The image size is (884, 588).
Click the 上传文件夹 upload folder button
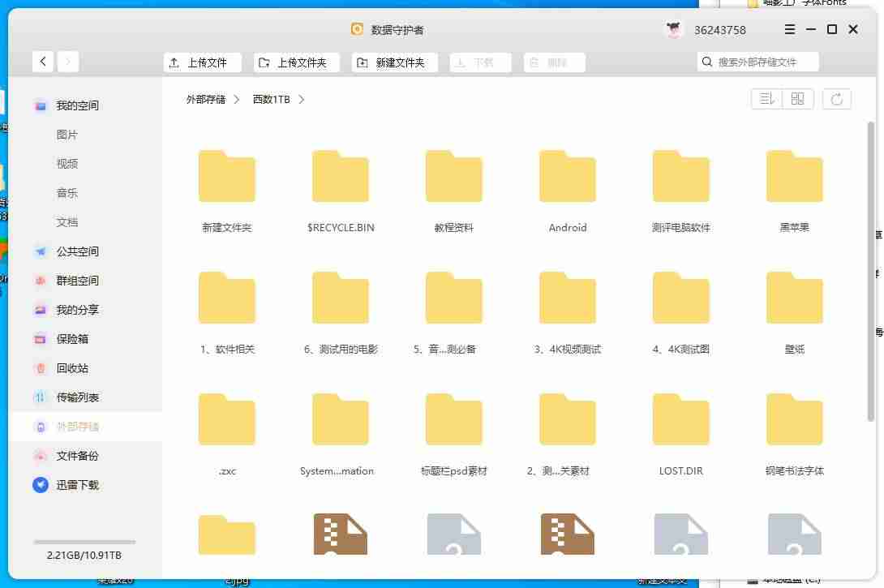point(297,62)
